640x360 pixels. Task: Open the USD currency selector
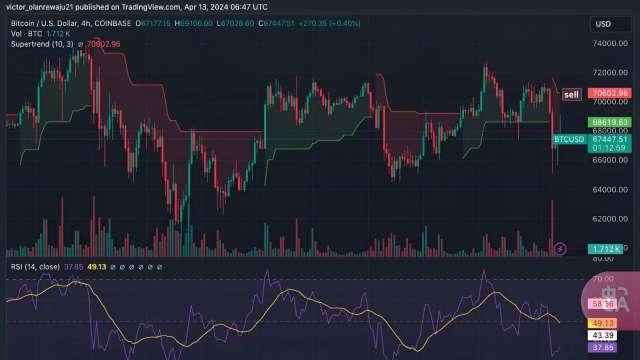point(610,24)
